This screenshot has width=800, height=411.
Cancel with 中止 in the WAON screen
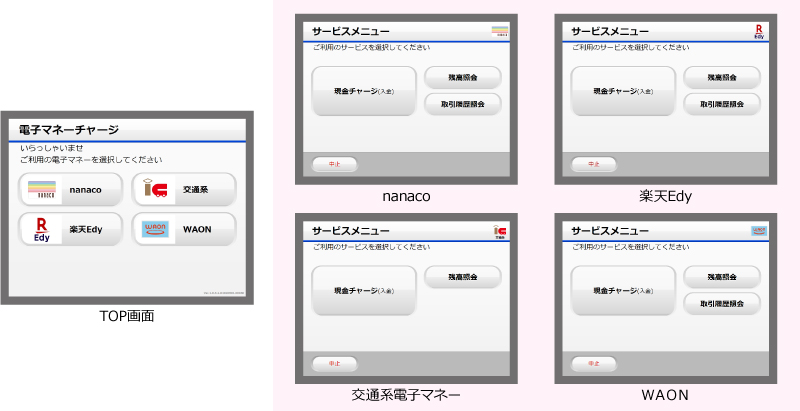594,364
